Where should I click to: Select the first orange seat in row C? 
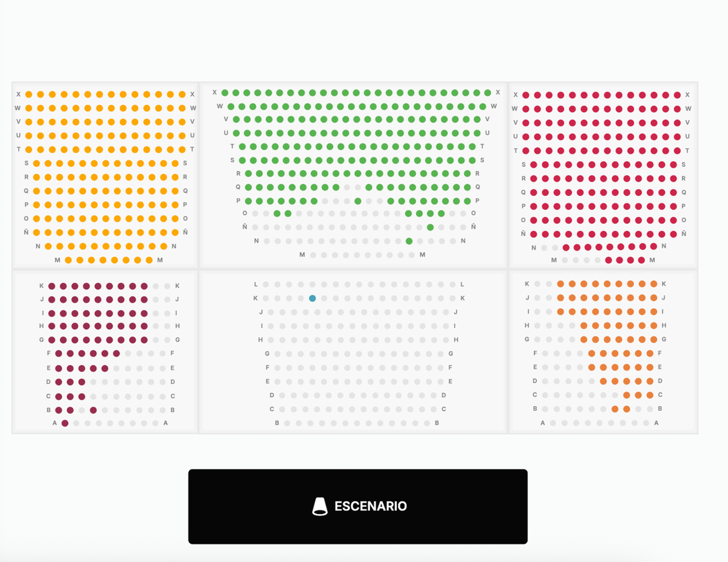pyautogui.click(x=627, y=395)
